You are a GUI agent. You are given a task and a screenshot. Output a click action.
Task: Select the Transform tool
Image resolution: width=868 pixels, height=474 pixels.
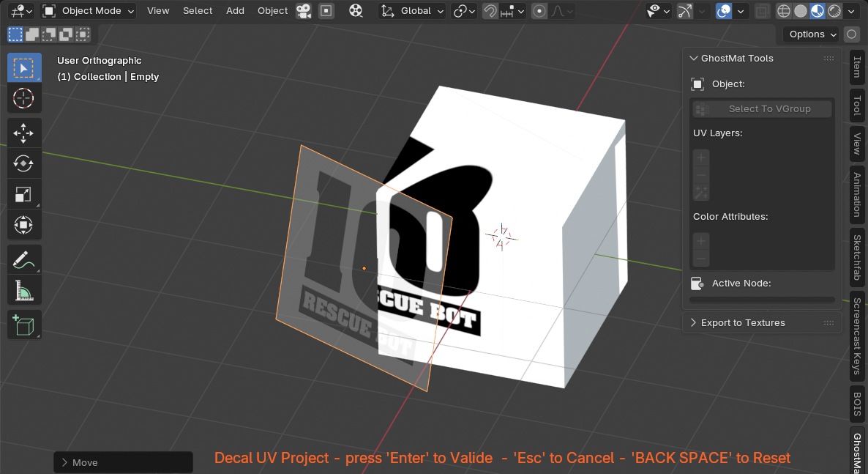(x=23, y=224)
